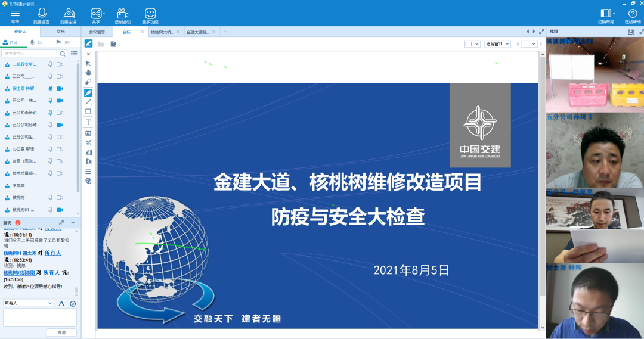Open the color palette tool
Screen dimensions: 644x339
point(88,181)
